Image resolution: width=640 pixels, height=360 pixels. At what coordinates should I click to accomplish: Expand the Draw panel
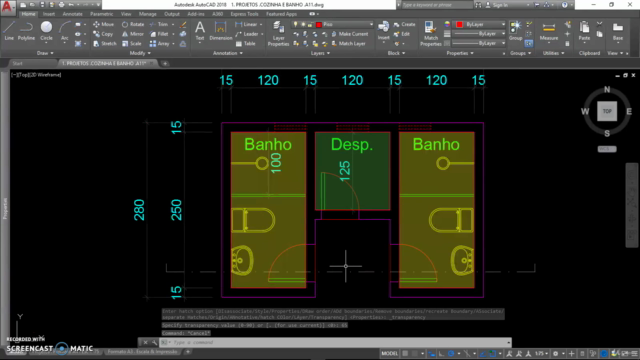point(45,53)
